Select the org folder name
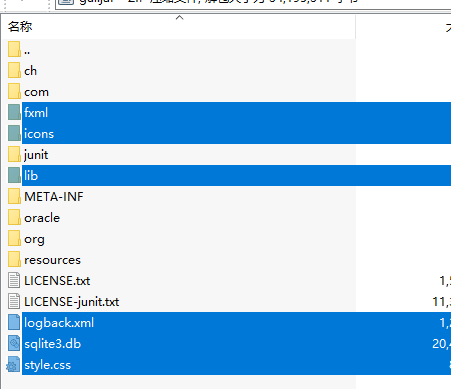The height and width of the screenshot is (389, 451). (34, 239)
